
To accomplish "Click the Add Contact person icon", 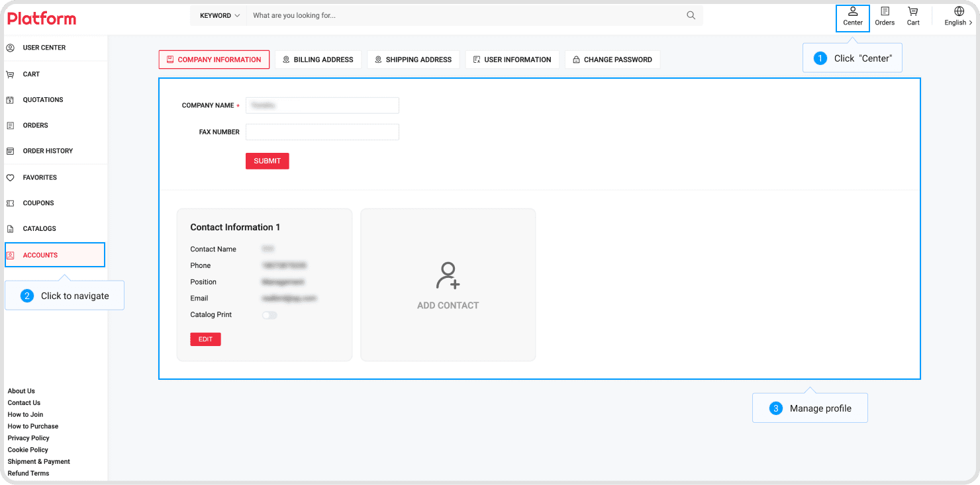I will pos(448,275).
